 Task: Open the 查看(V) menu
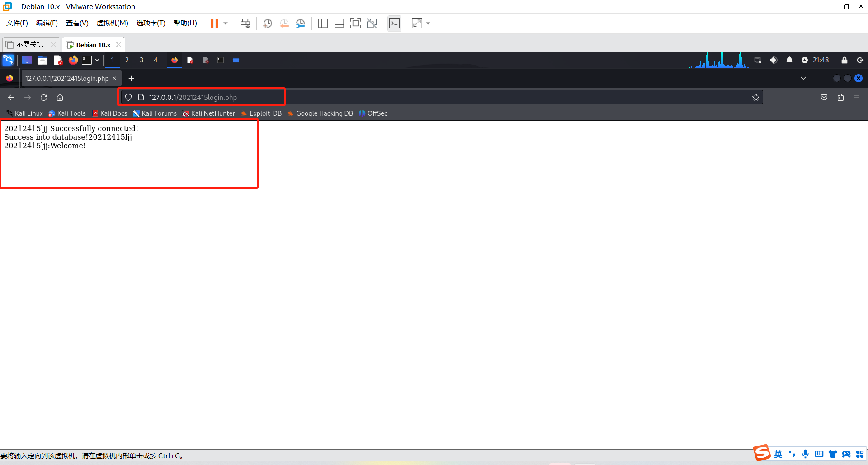(x=77, y=23)
